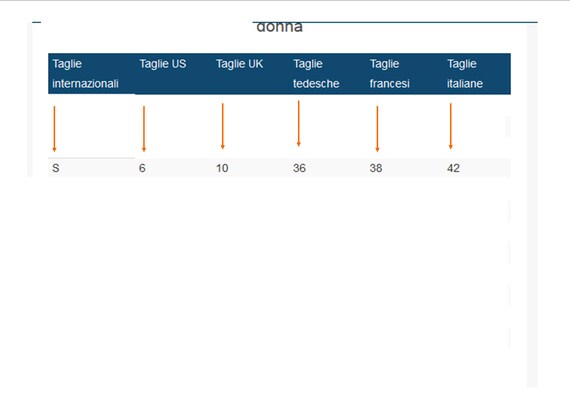The height and width of the screenshot is (403, 570).
Task: Click the orange arrow below Taglie UK
Action: point(223,126)
